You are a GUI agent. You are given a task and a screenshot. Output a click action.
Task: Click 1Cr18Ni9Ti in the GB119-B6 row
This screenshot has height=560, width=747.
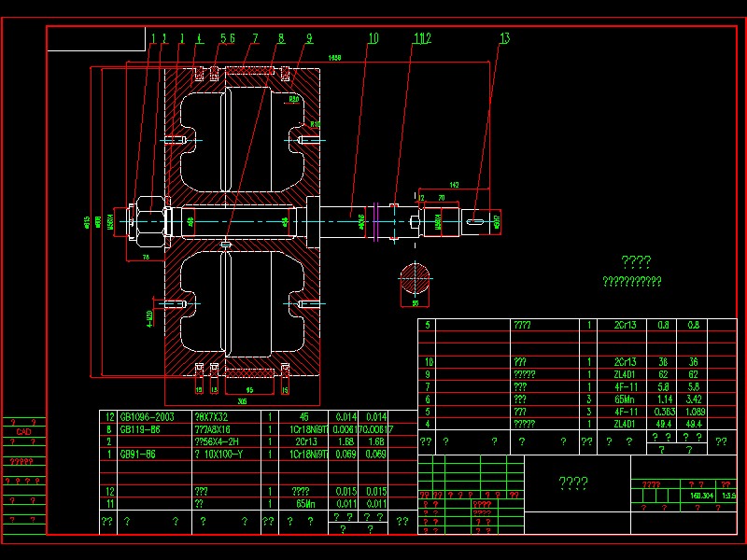click(x=309, y=429)
